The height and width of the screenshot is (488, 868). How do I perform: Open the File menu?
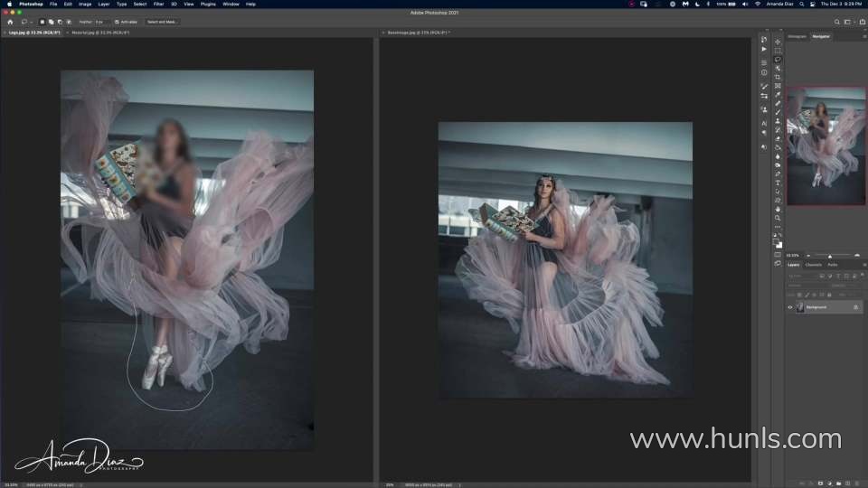(x=53, y=4)
